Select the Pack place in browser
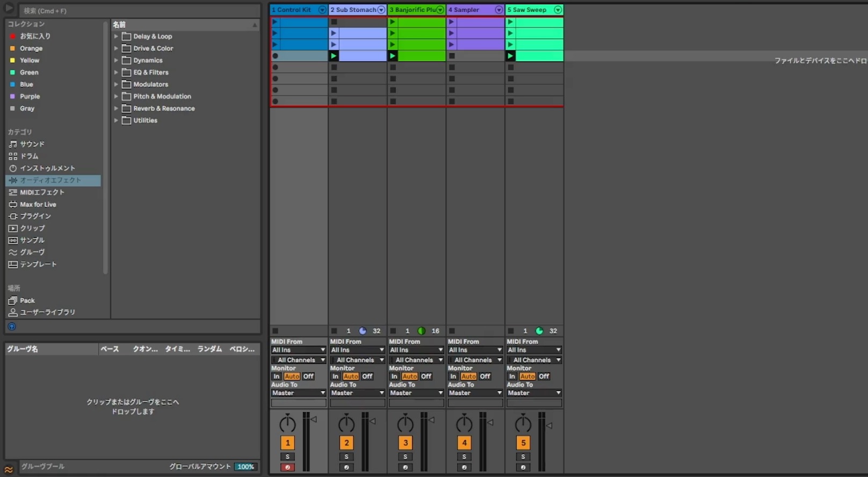The height and width of the screenshot is (477, 868). [x=27, y=301]
